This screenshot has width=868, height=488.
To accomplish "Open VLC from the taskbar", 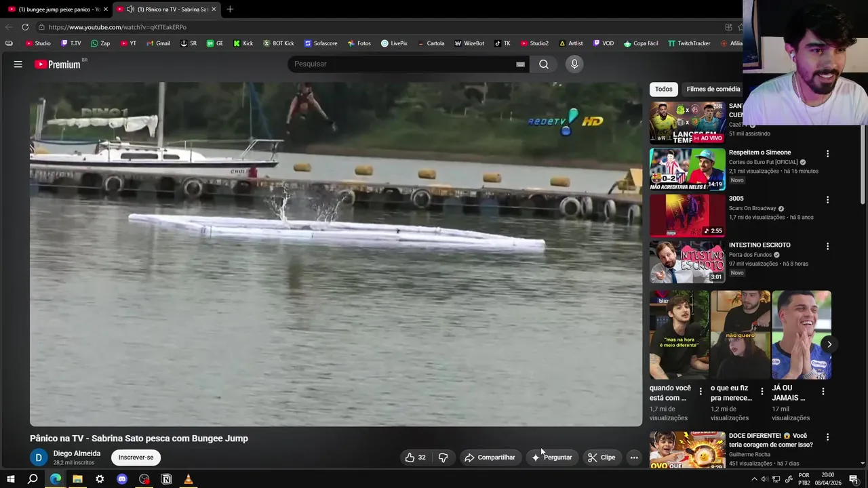I will [189, 479].
